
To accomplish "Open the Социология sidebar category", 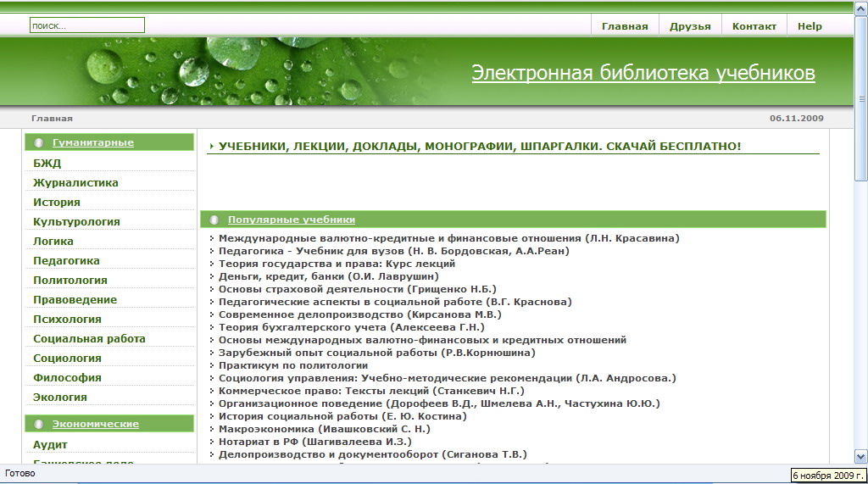I will click(67, 358).
